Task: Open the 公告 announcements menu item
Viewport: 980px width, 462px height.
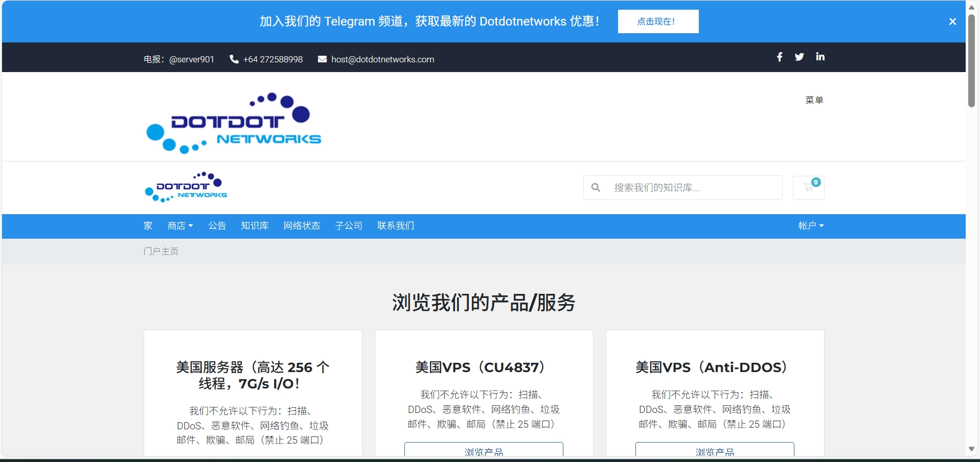Action: [217, 226]
